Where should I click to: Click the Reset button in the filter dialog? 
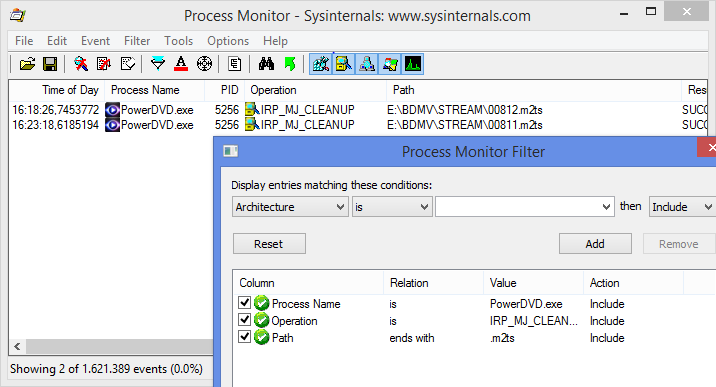(x=269, y=244)
